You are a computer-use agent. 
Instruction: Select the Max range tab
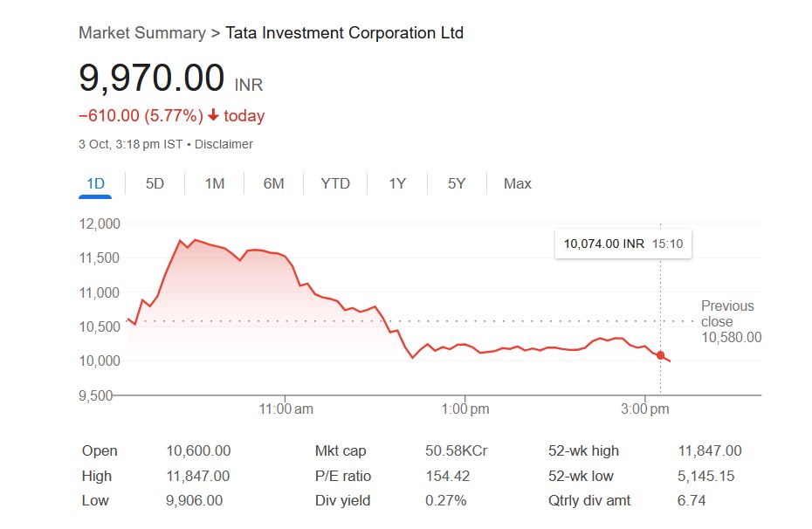[518, 183]
